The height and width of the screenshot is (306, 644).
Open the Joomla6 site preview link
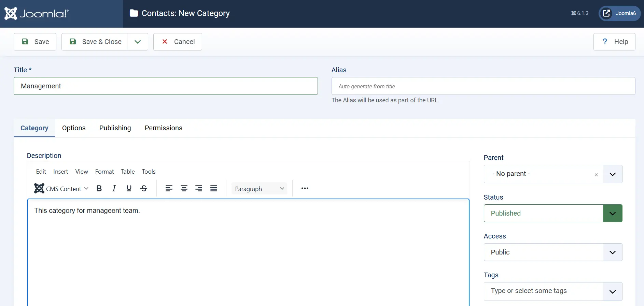click(620, 13)
